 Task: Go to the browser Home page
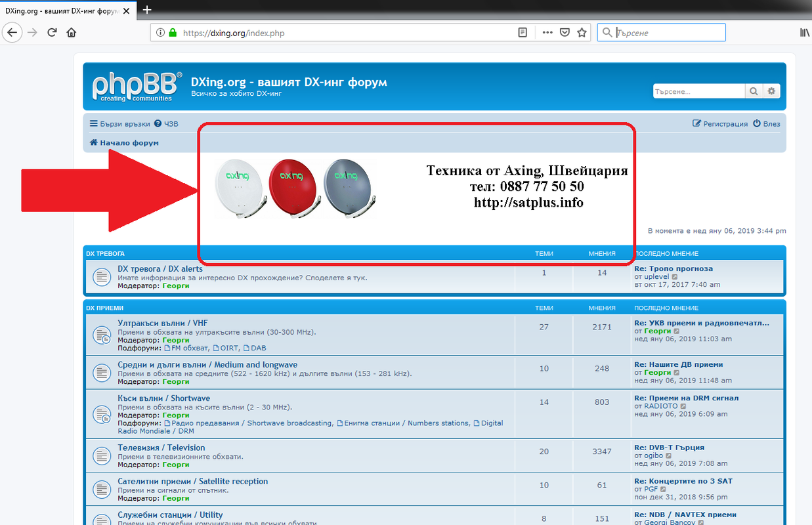click(x=72, y=32)
